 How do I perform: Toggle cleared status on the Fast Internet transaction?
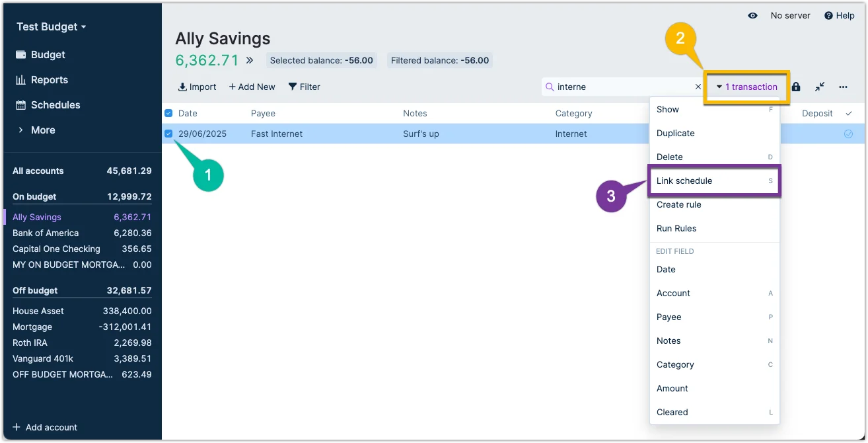pos(849,134)
